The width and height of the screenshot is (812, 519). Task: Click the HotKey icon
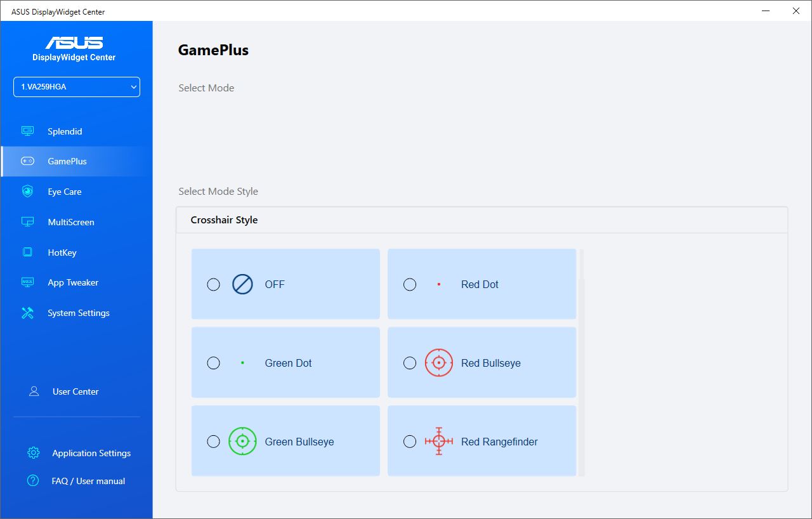point(27,253)
